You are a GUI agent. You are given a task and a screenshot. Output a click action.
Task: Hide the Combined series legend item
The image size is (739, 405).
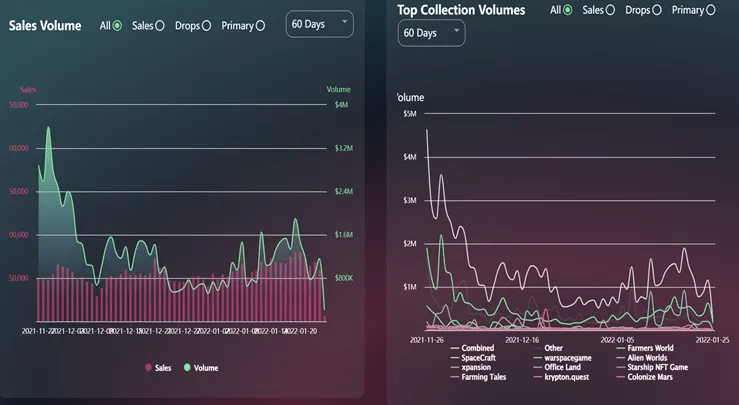click(x=477, y=348)
